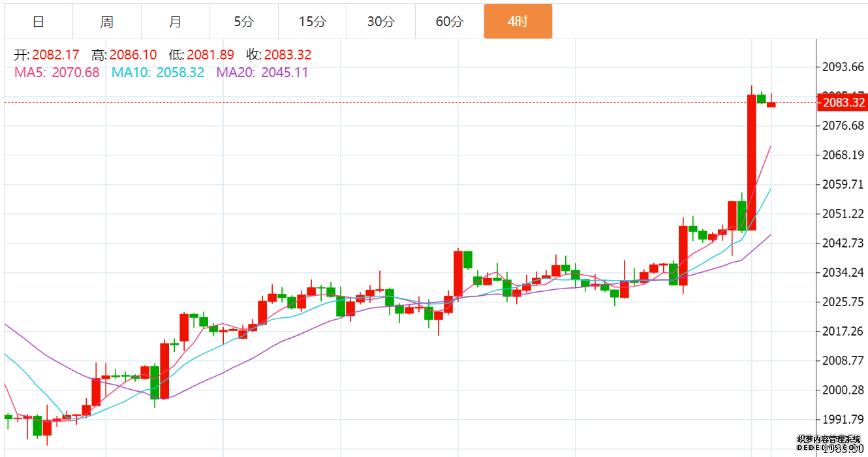
Task: Select the MA10: 2058.32 indicator value
Action: [x=158, y=72]
